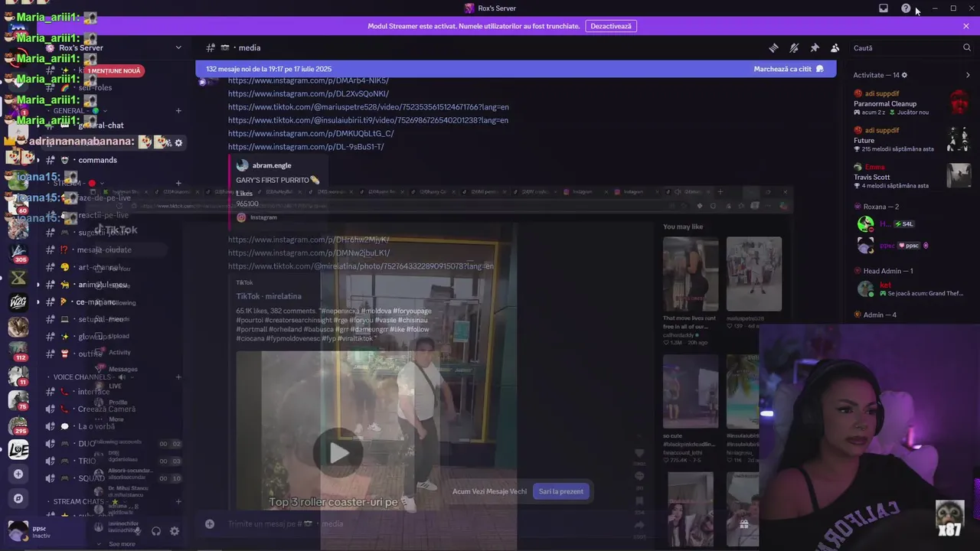Expand threads under animalul-meu channel
Screen dimensions: 980x551
pos(38,285)
